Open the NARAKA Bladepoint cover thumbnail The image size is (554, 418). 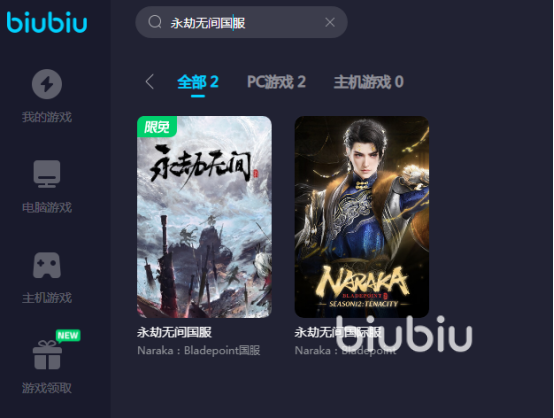click(362, 217)
